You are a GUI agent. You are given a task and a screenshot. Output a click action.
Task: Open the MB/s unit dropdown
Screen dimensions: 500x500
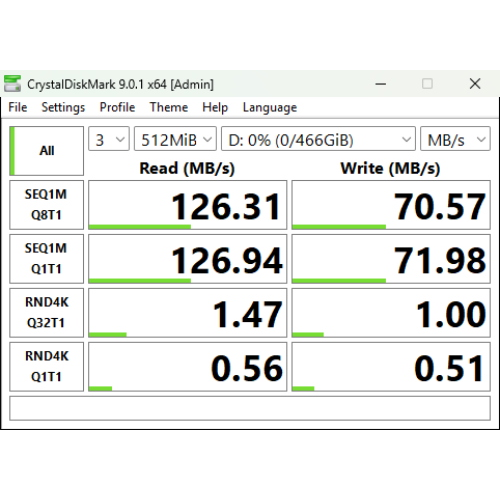[455, 139]
